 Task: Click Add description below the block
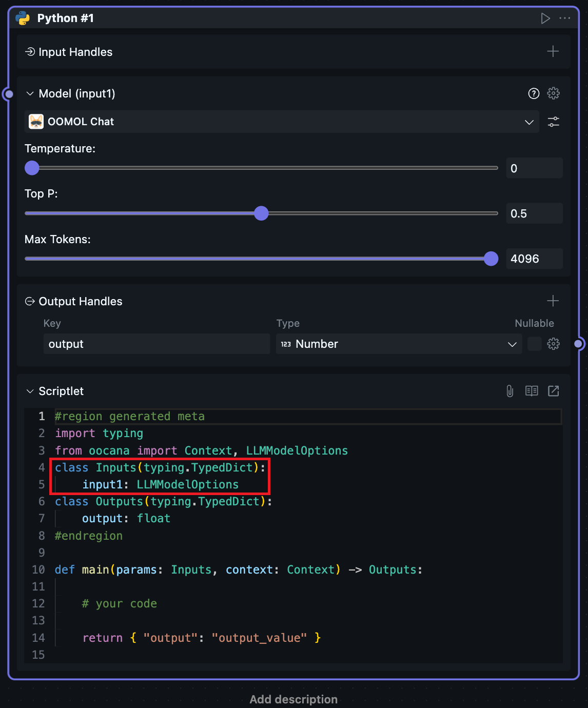pos(293,699)
